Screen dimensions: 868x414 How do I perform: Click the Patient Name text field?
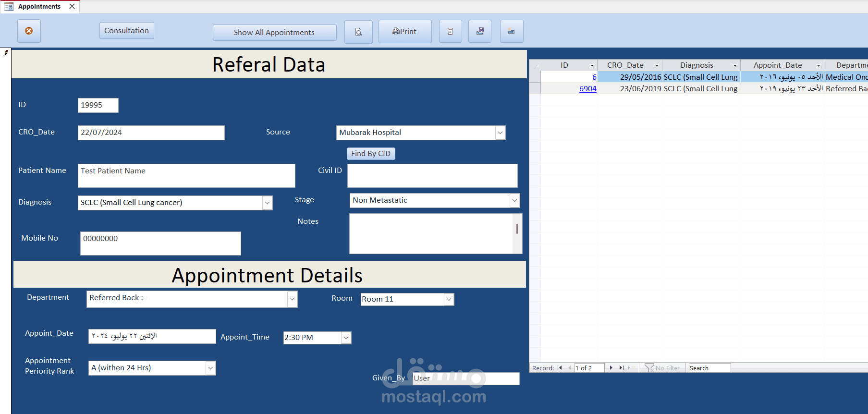click(186, 176)
